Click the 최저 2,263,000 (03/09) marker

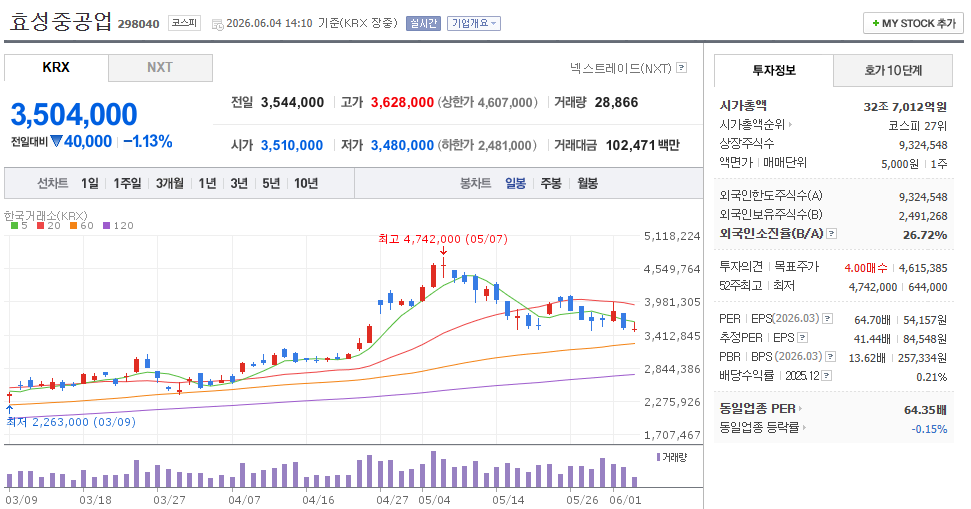[x=71, y=422]
